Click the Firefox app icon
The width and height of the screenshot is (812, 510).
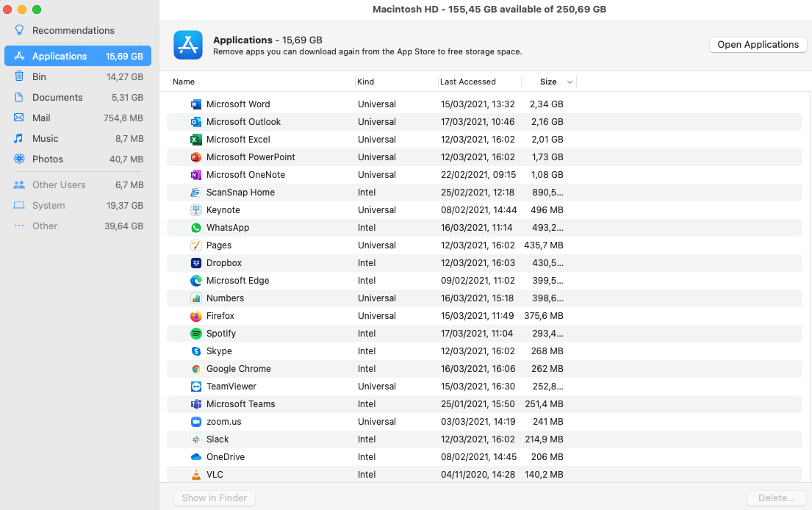[195, 315]
